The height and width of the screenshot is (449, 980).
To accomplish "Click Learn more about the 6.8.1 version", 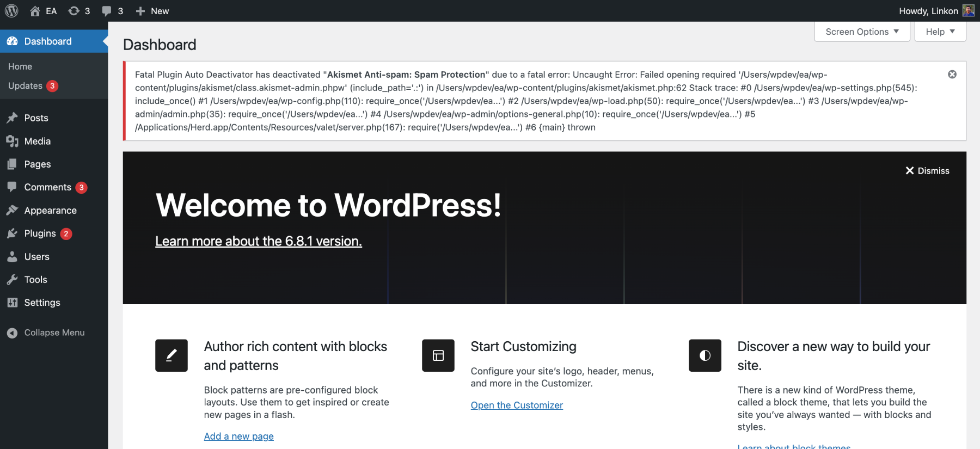I will coord(259,241).
